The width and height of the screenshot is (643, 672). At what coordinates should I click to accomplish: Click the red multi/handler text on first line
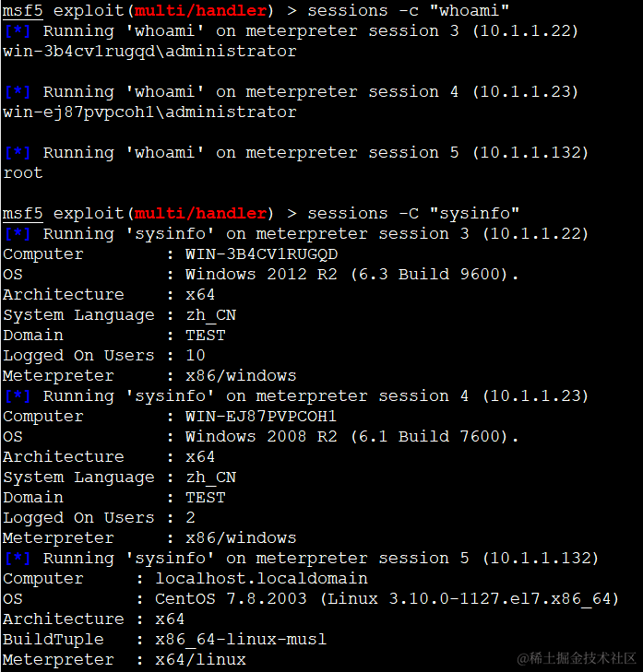(x=200, y=10)
